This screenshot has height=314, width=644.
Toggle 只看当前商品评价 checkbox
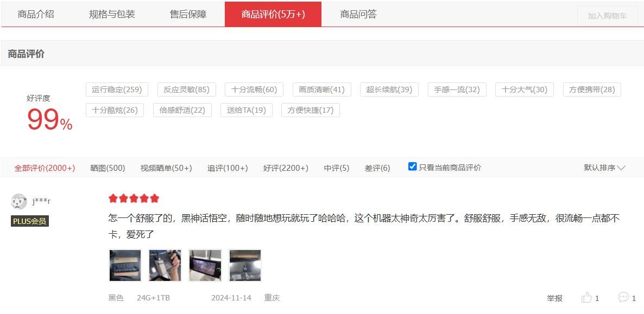413,166
